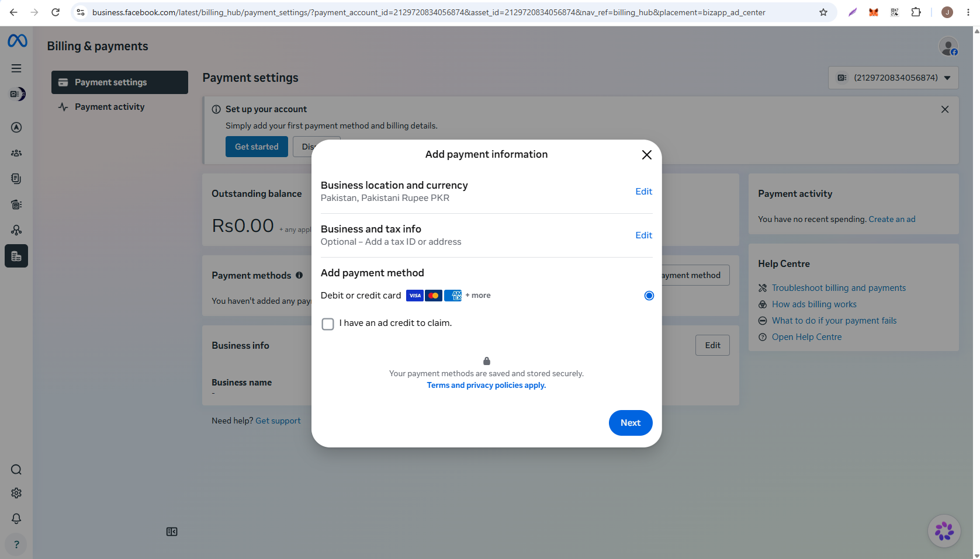Reload the page with the refresh icon

tap(56, 12)
